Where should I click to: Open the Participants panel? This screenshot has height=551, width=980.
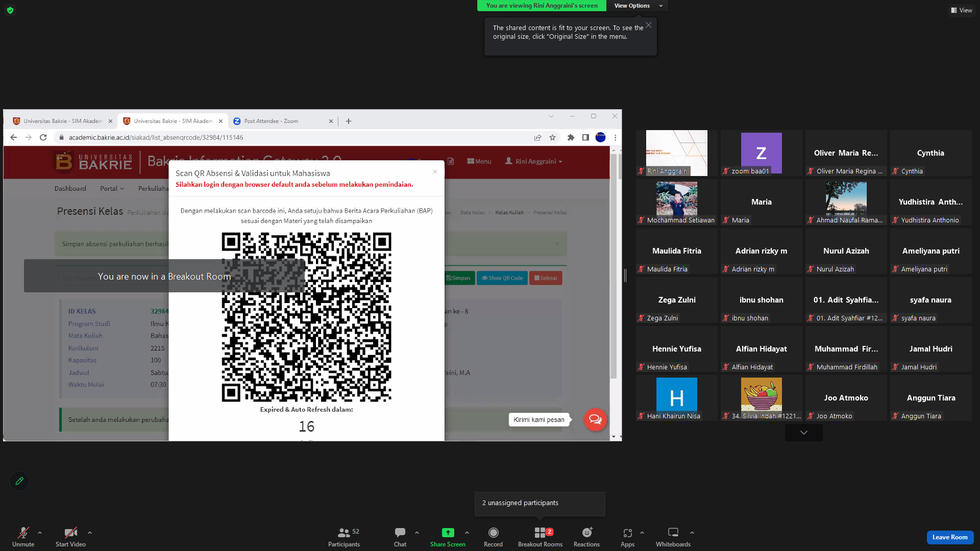pyautogui.click(x=344, y=537)
